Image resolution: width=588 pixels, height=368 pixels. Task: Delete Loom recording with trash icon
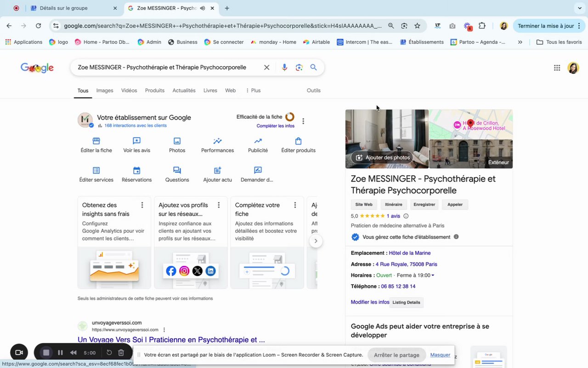(121, 353)
